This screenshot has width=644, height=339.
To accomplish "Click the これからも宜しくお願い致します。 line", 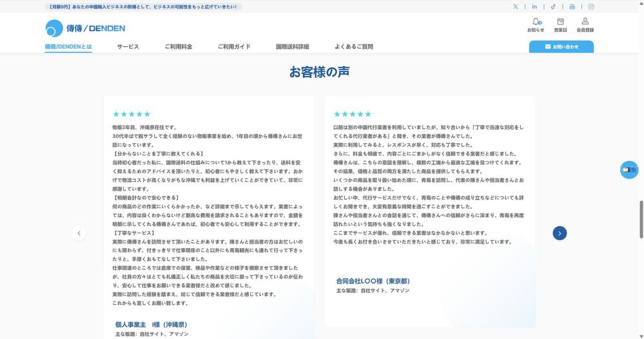I will click(x=151, y=304).
